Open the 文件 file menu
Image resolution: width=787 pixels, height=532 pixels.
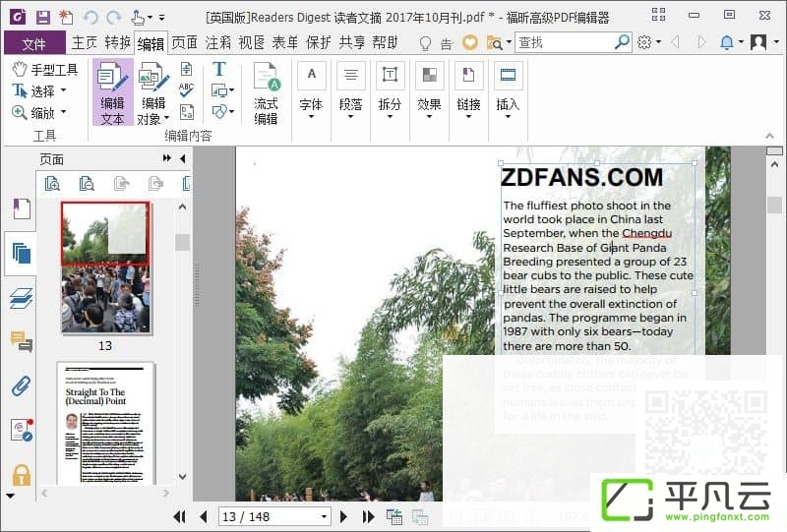coord(34,43)
